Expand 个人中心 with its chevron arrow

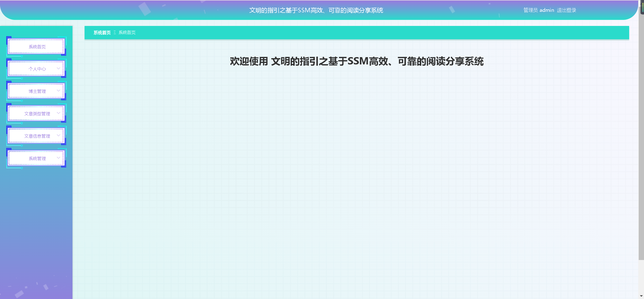(x=58, y=68)
